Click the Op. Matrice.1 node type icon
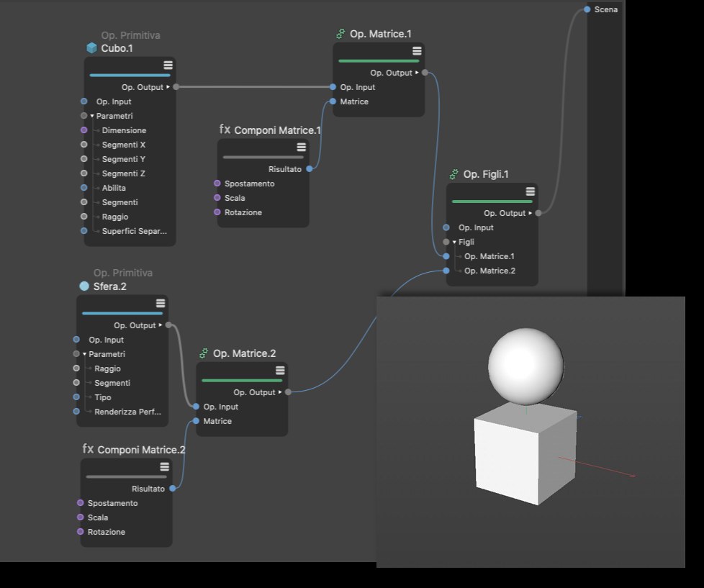This screenshot has width=704, height=588. coord(340,34)
